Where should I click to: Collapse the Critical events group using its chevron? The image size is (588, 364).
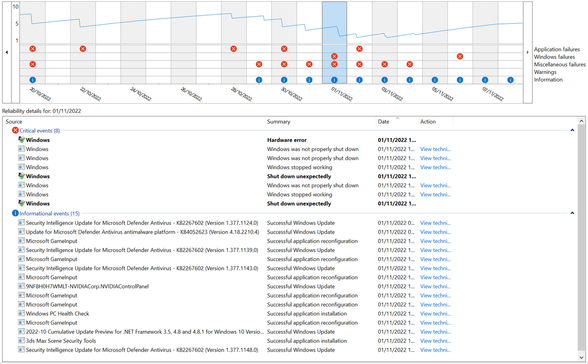pyautogui.click(x=572, y=130)
